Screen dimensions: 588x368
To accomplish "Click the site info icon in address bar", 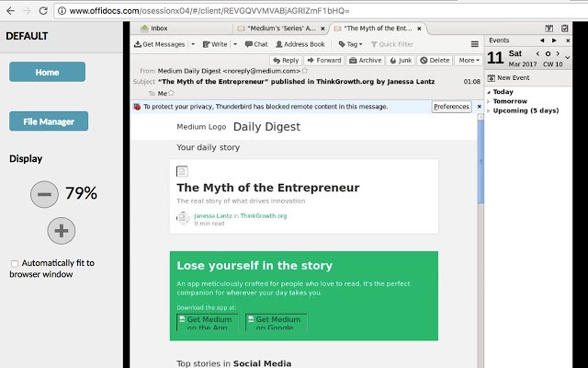I will pyautogui.click(x=62, y=11).
